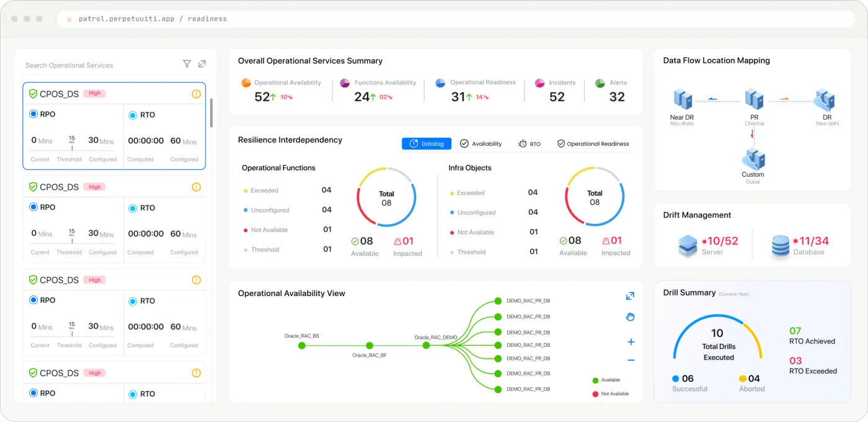Zoom out with the minus icon
The height and width of the screenshot is (422, 868).
(x=631, y=361)
